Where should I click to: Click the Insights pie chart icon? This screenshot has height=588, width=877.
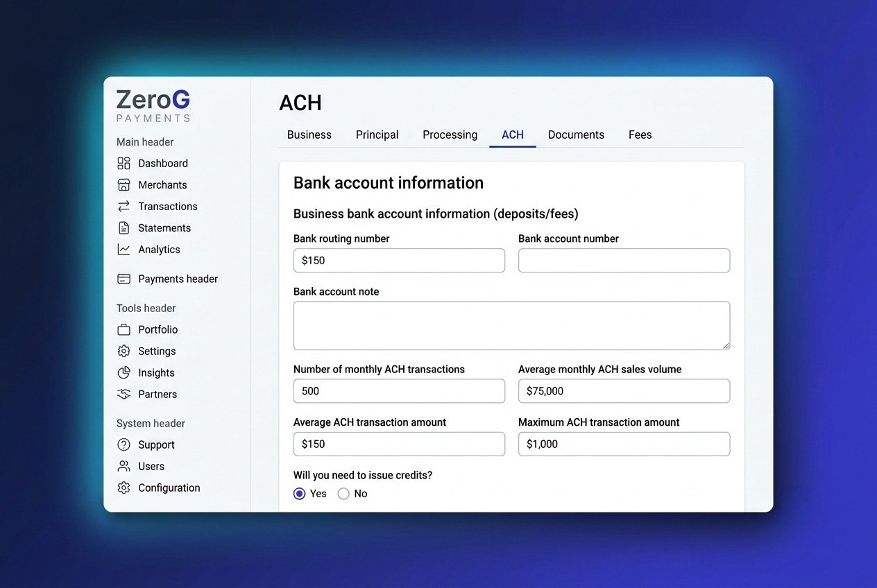pos(124,372)
